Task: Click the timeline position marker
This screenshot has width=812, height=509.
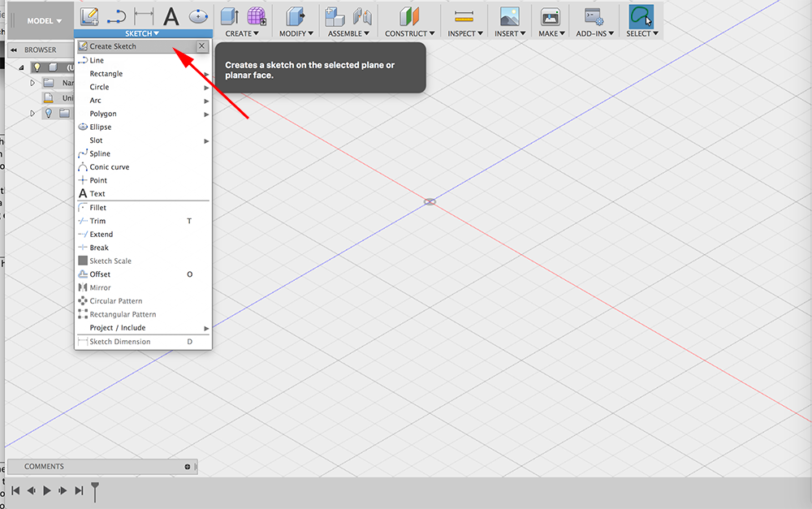Action: click(x=95, y=492)
